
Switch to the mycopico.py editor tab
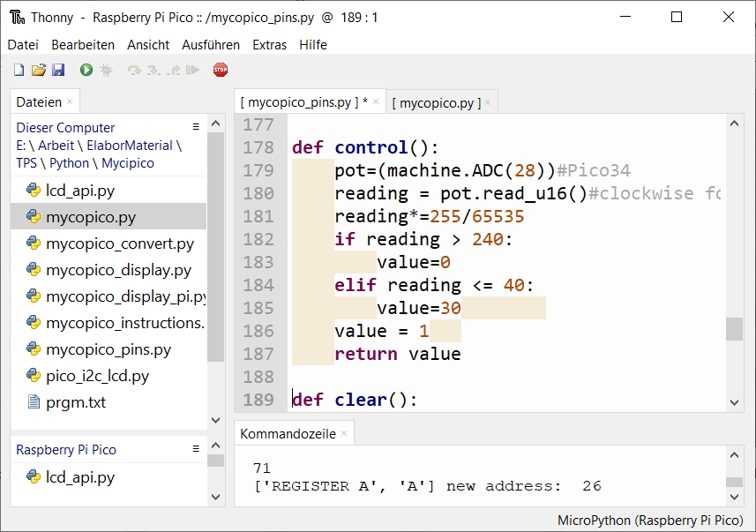(x=436, y=103)
